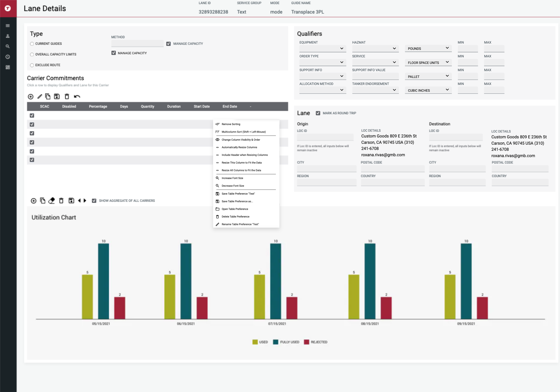
Task: Sort by SCAC column header
Action: coord(45,107)
